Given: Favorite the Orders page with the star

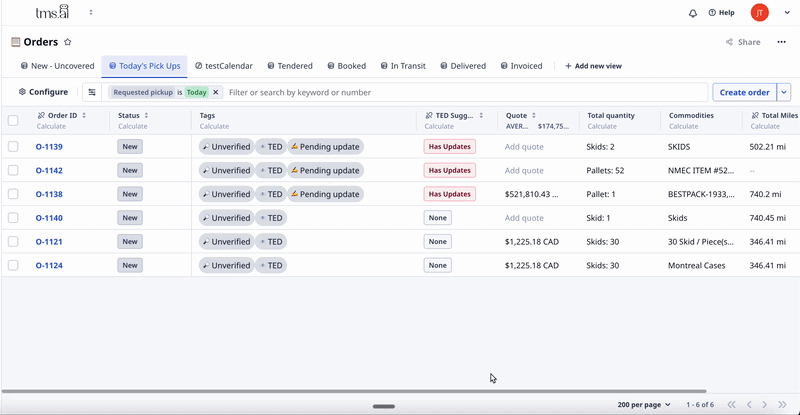Looking at the screenshot, I should point(67,42).
